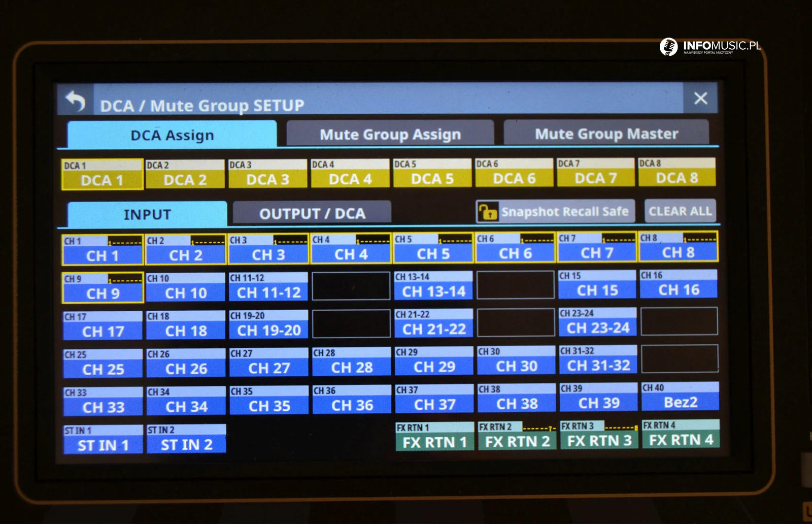Toggle CH 2 assignment
This screenshot has height=524, width=812.
[x=186, y=249]
